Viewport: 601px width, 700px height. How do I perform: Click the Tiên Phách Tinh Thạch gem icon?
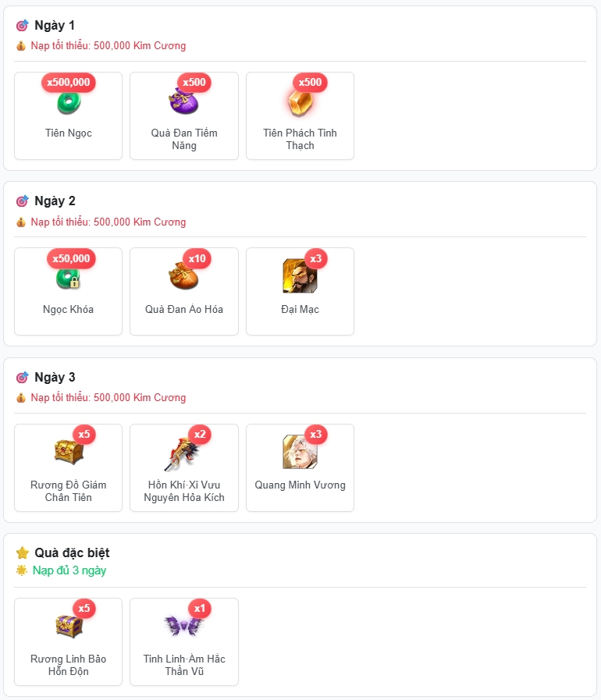[300, 103]
